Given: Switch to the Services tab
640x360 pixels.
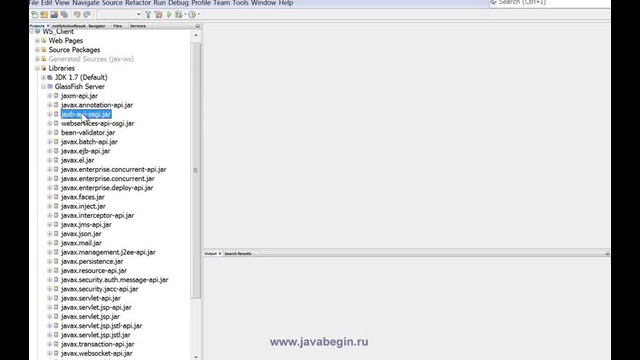Looking at the screenshot, I should [x=138, y=26].
